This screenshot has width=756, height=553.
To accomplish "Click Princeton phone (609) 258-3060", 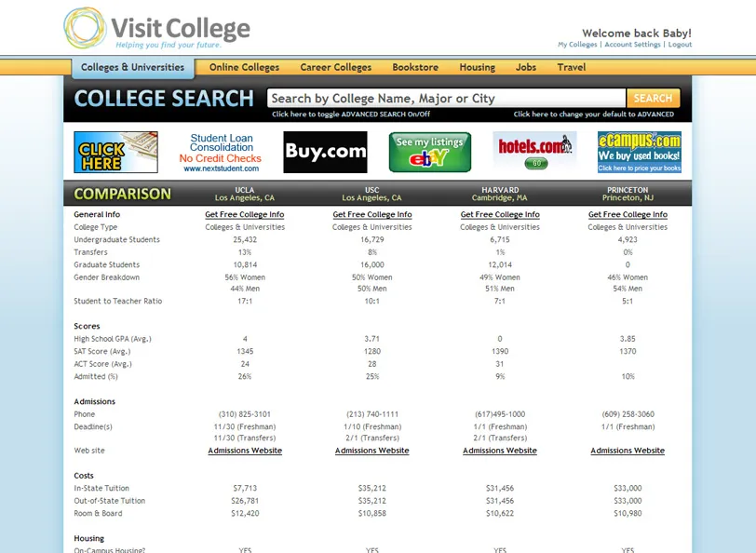I will pyautogui.click(x=628, y=414).
